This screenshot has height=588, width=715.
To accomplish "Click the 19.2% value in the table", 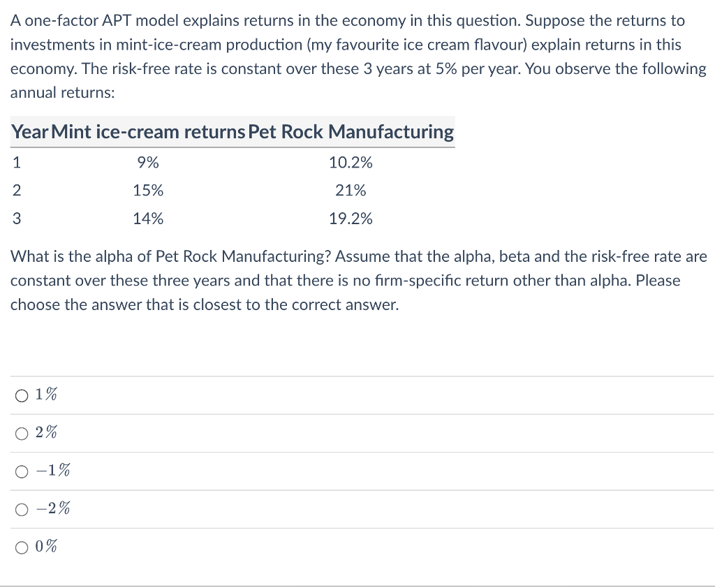I will (x=351, y=218).
